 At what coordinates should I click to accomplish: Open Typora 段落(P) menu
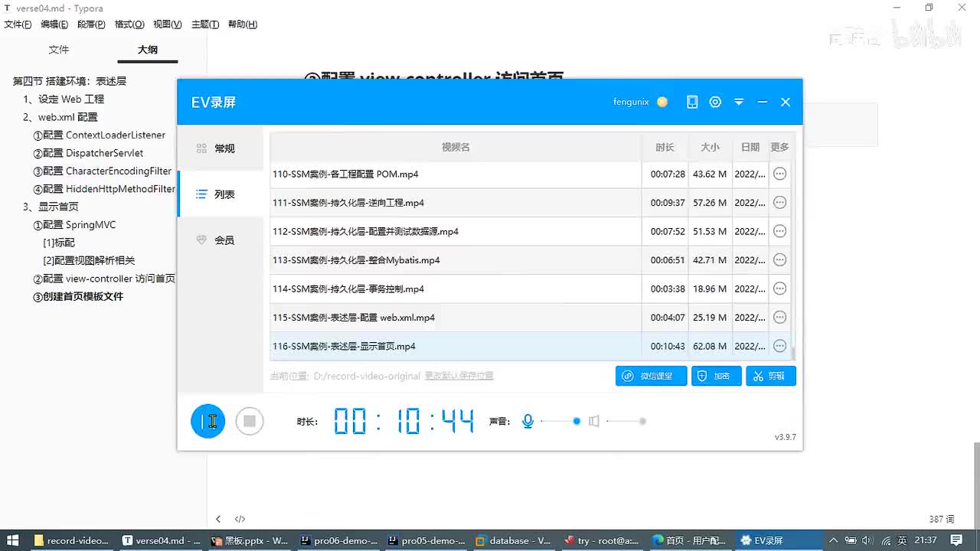point(91,24)
